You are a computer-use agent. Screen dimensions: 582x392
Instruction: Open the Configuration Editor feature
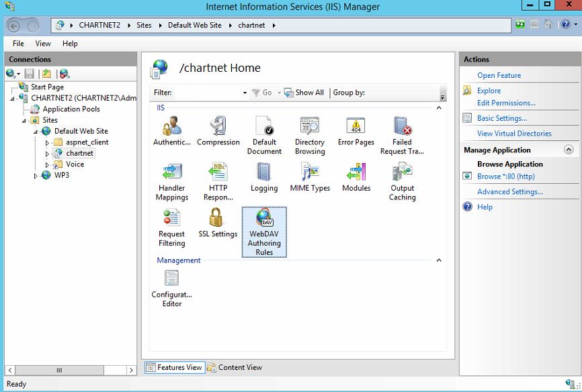172,289
